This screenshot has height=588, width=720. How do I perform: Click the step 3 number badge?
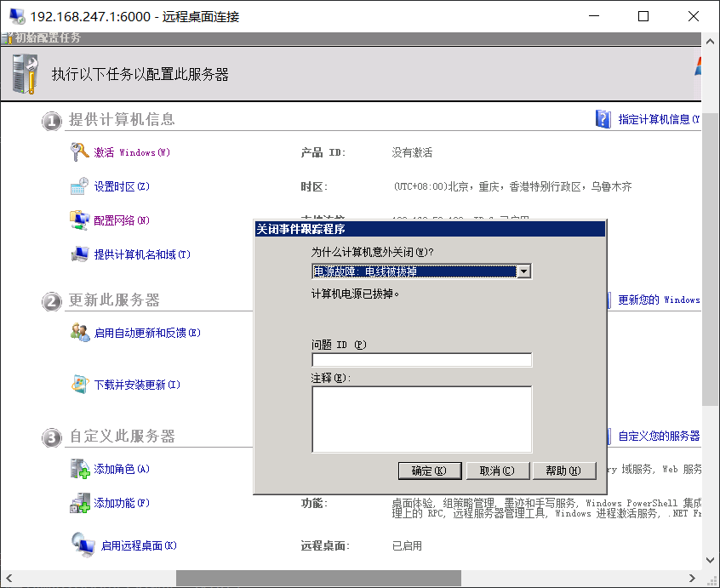pos(51,437)
